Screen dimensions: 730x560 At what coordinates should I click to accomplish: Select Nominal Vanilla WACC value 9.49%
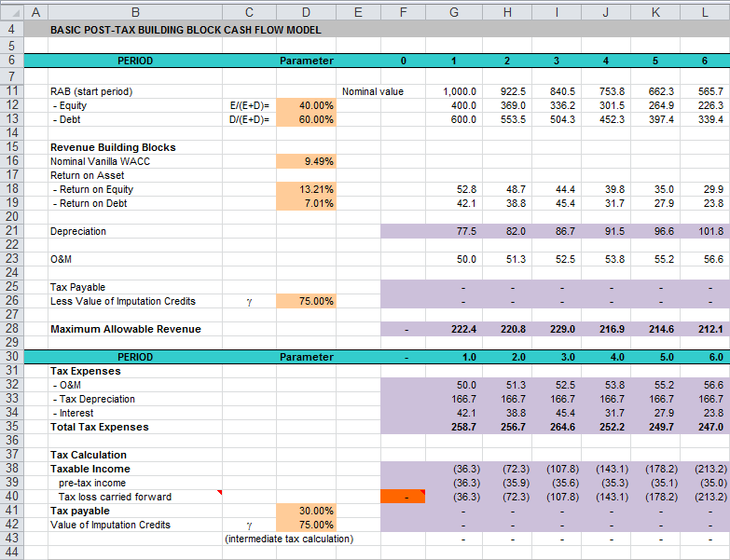(306, 161)
